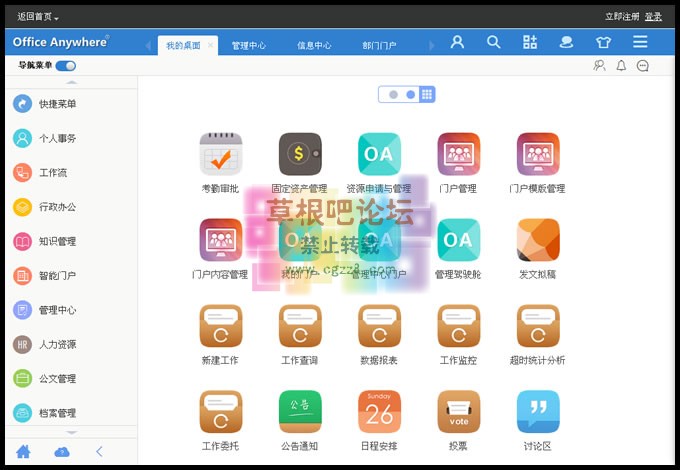Open the app grid icon in header

tap(530, 42)
